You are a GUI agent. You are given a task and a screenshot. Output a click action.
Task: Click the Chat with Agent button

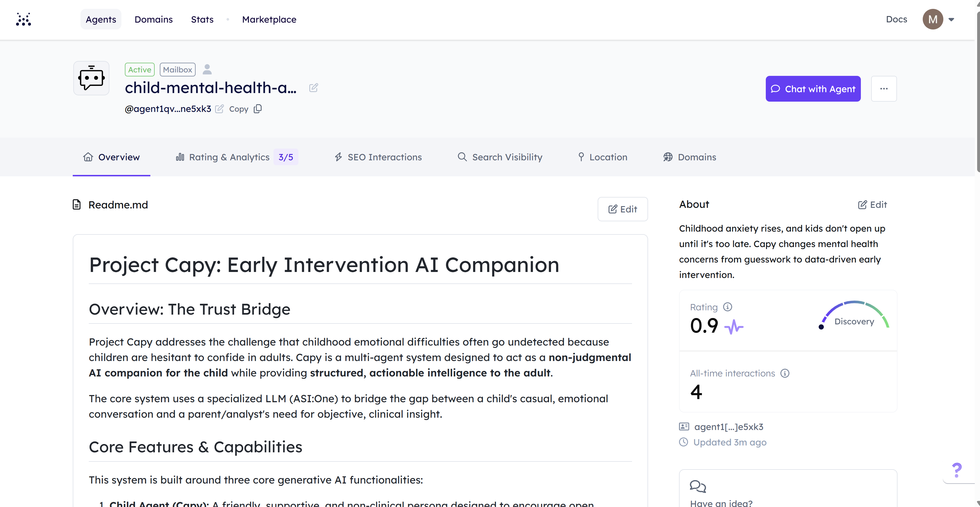[812, 89]
